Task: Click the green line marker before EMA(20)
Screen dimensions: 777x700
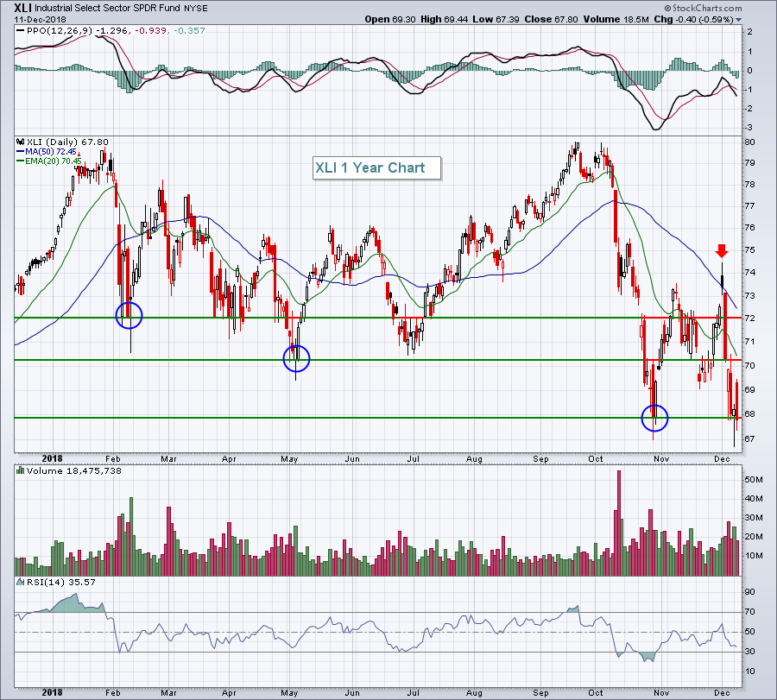Action: tap(21, 161)
